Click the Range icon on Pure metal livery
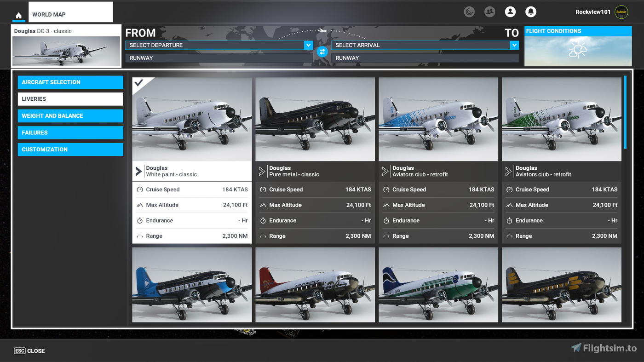The image size is (644, 362). tap(264, 236)
